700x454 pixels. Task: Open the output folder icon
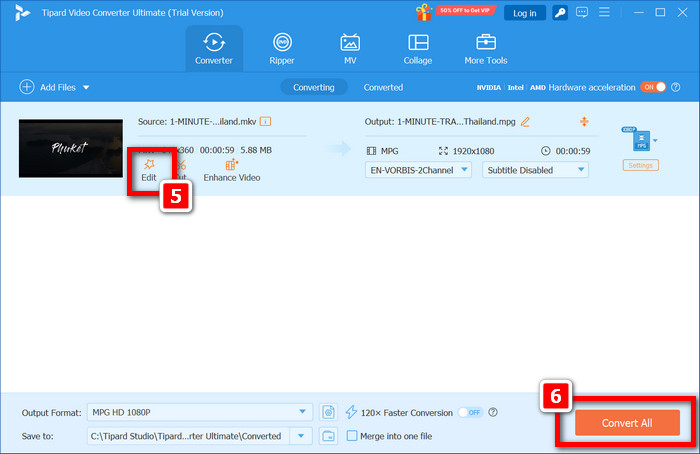click(x=329, y=436)
